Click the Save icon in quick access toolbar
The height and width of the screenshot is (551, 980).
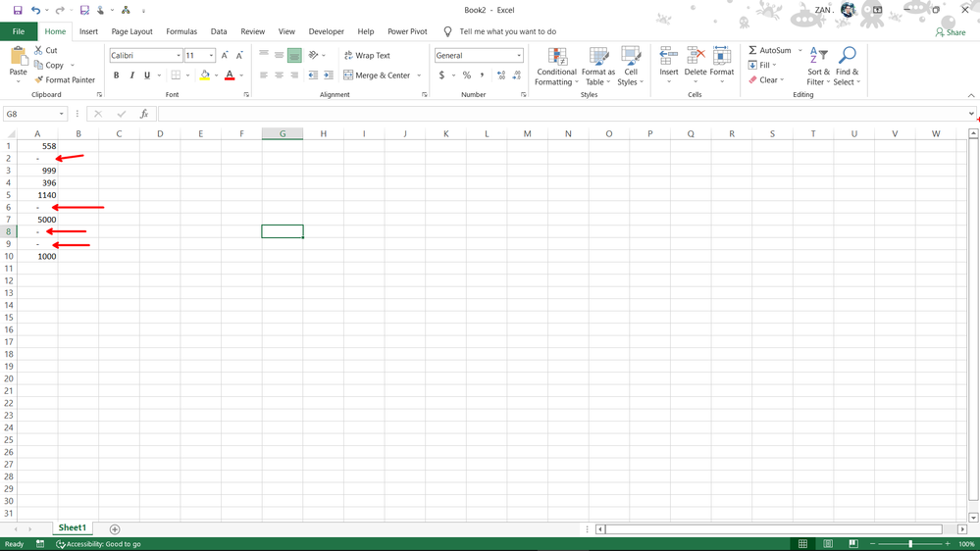[x=18, y=10]
